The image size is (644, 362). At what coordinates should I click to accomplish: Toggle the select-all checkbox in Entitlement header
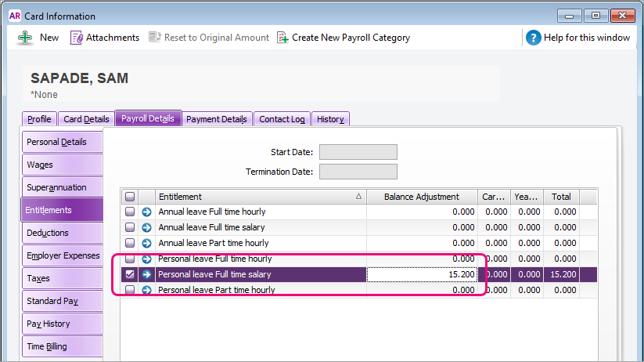[130, 197]
